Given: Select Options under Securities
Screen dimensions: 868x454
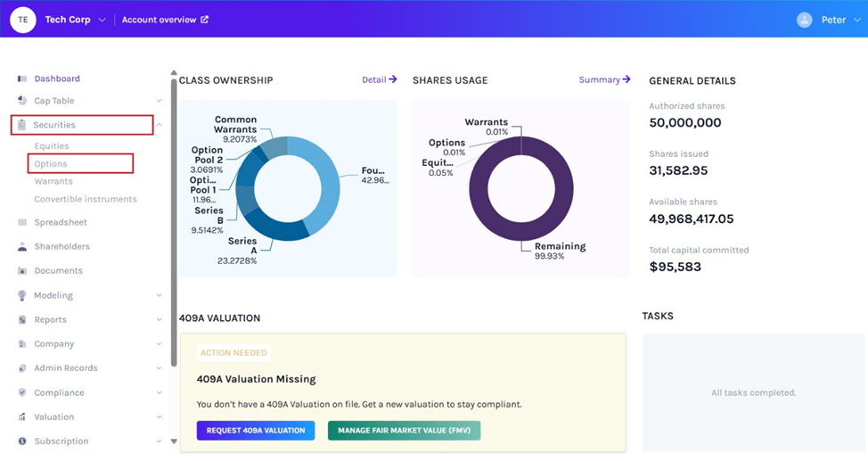Looking at the screenshot, I should point(51,164).
